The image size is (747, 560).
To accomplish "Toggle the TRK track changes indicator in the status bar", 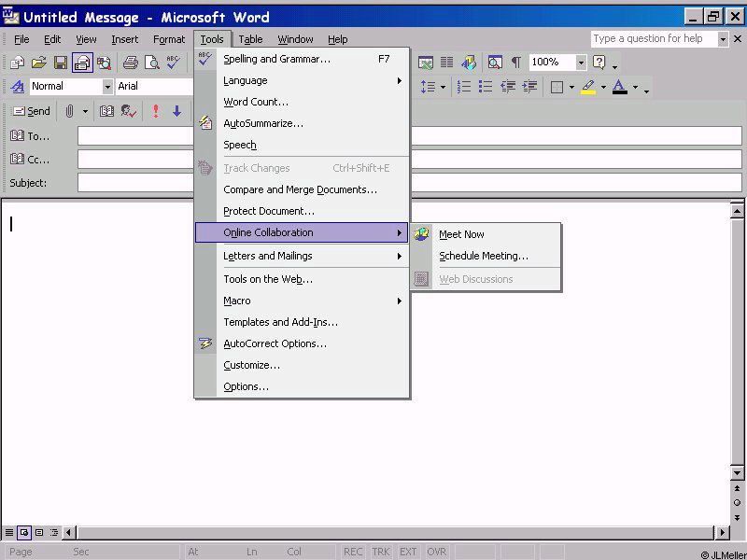I will coord(381,552).
